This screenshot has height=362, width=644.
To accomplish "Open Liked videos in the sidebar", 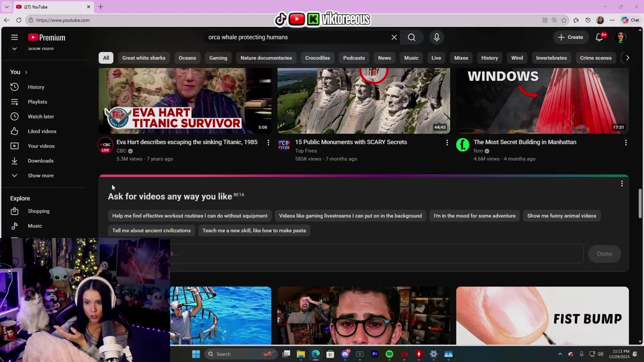I will click(42, 131).
